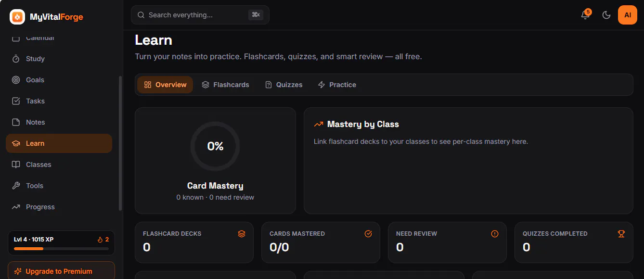Toggle dark mode with the moon icon

(x=606, y=15)
